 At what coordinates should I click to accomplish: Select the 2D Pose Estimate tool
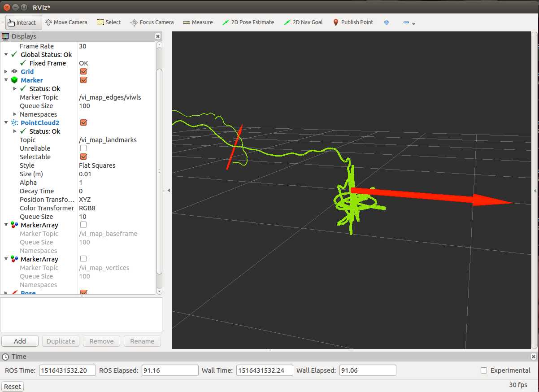point(248,22)
